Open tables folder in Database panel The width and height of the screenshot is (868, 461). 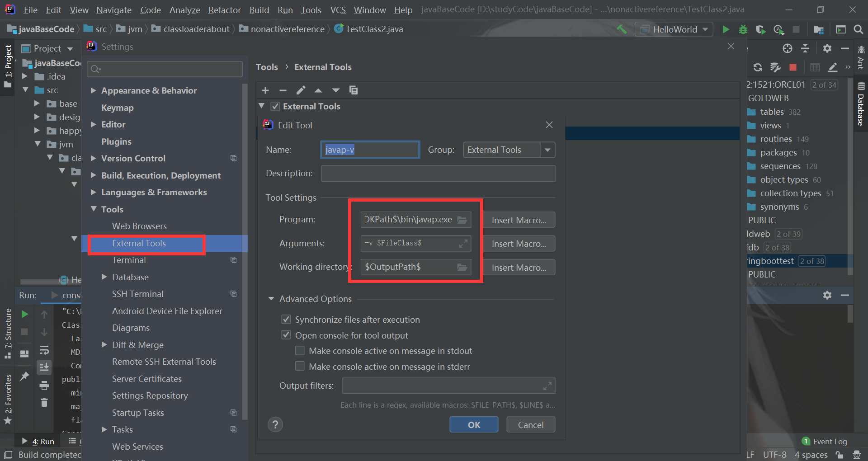click(772, 112)
